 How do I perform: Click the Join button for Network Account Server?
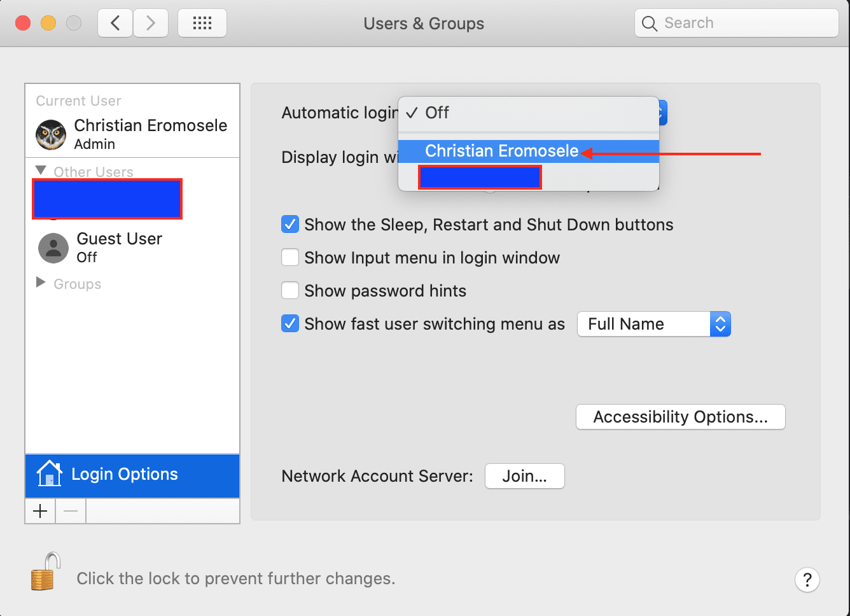(524, 476)
